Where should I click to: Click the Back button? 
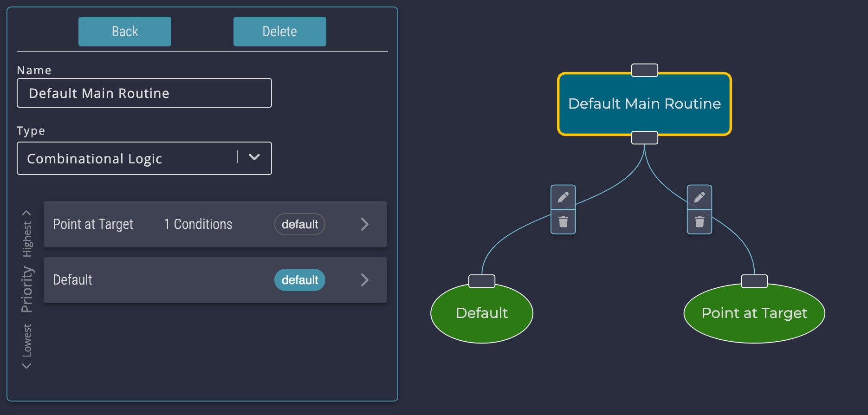125,32
